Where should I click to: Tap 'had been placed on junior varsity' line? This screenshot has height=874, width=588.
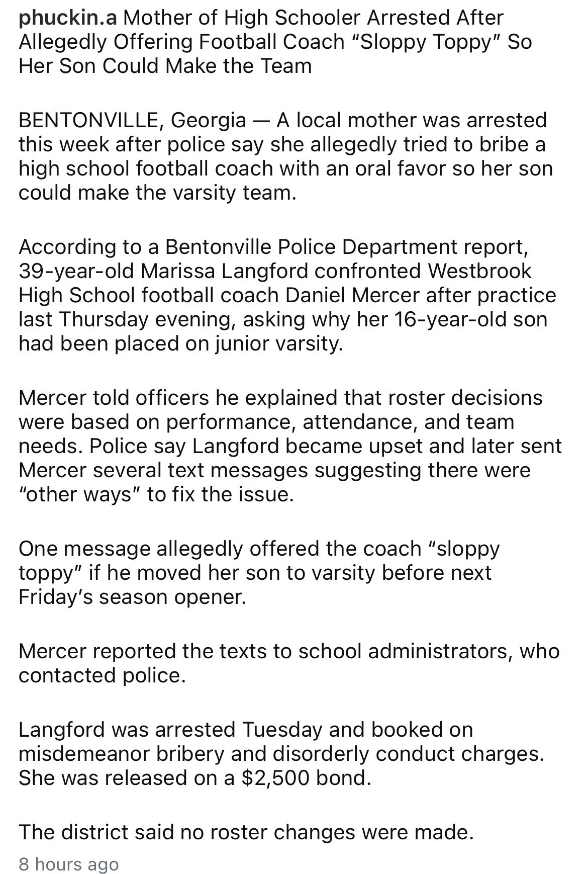[181, 343]
